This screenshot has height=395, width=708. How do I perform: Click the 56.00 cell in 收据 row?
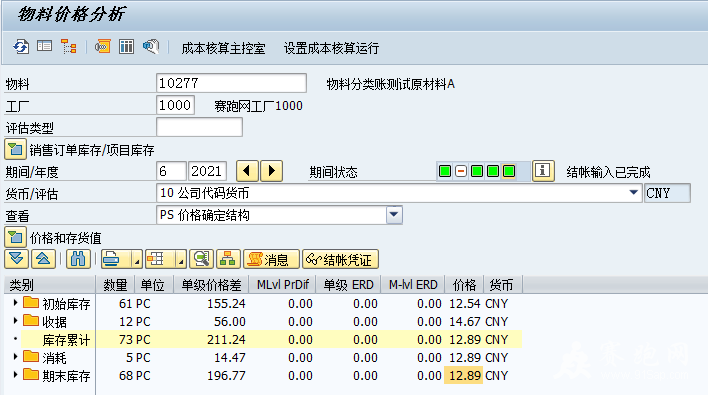click(x=229, y=321)
